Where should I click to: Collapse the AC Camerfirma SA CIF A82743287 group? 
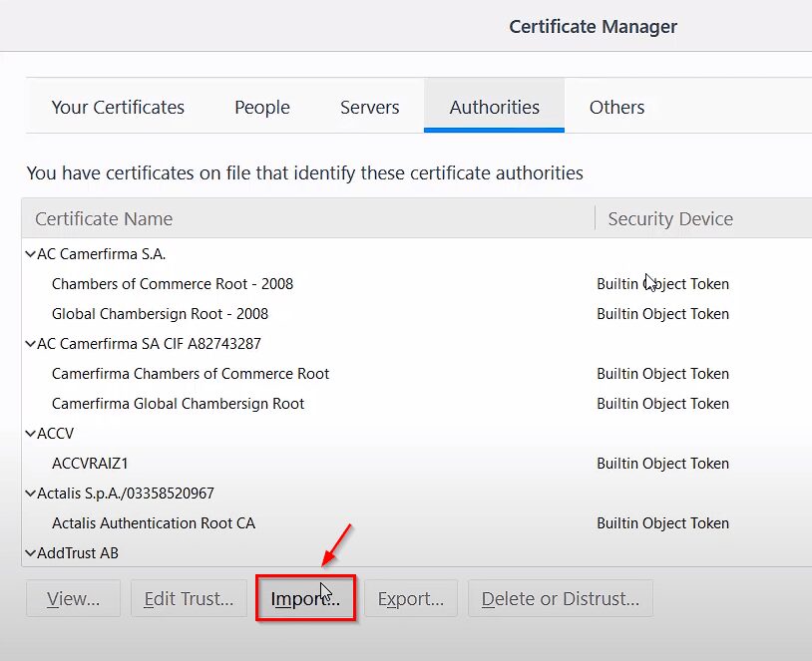[x=31, y=344]
